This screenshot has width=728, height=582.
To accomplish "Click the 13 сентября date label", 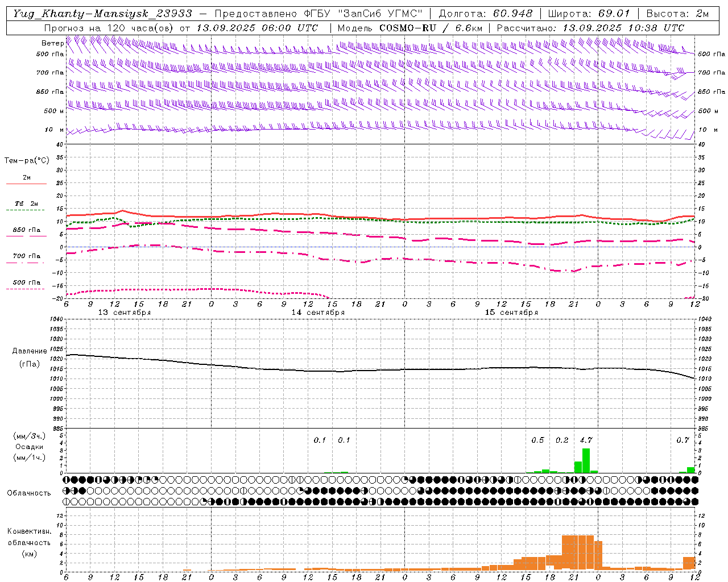I will pyautogui.click(x=125, y=313).
